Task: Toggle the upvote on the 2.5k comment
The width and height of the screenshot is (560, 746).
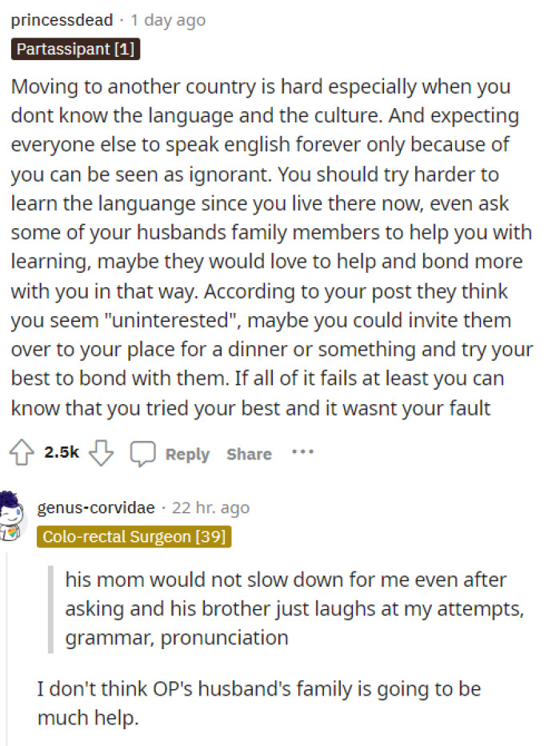Action: pos(18,453)
